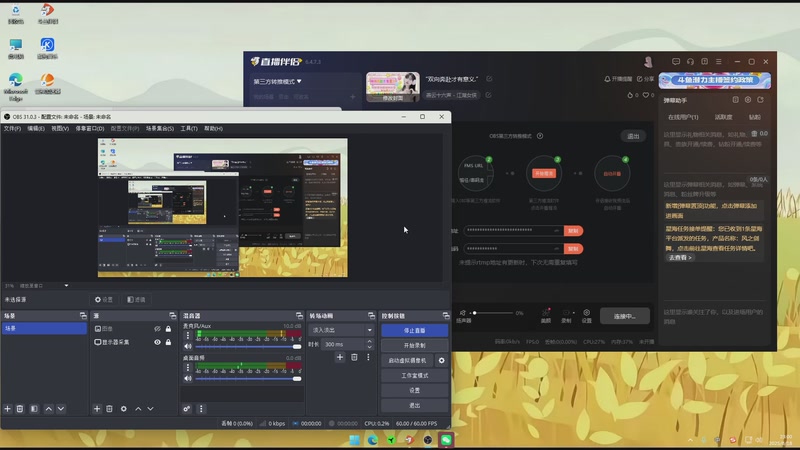This screenshot has width=800, height=450.
Task: Open Tools menu in OBS
Action: (x=189, y=129)
